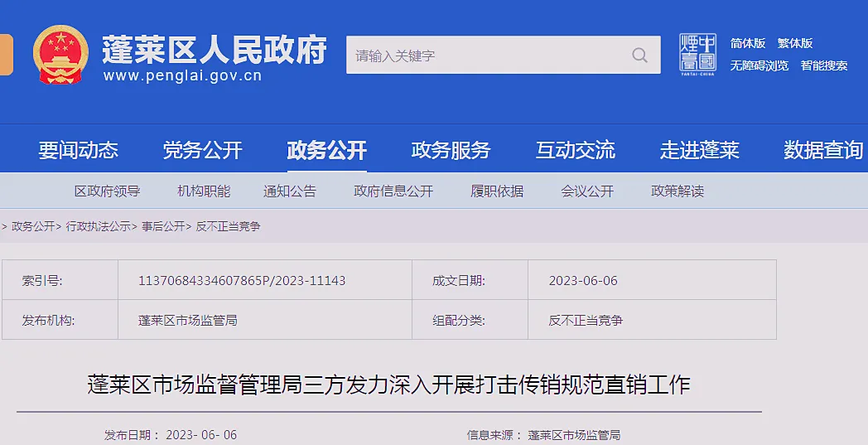This screenshot has height=445, width=868.
Task: Click the 成文日期 value 2023-06-06
Action: [x=583, y=280]
